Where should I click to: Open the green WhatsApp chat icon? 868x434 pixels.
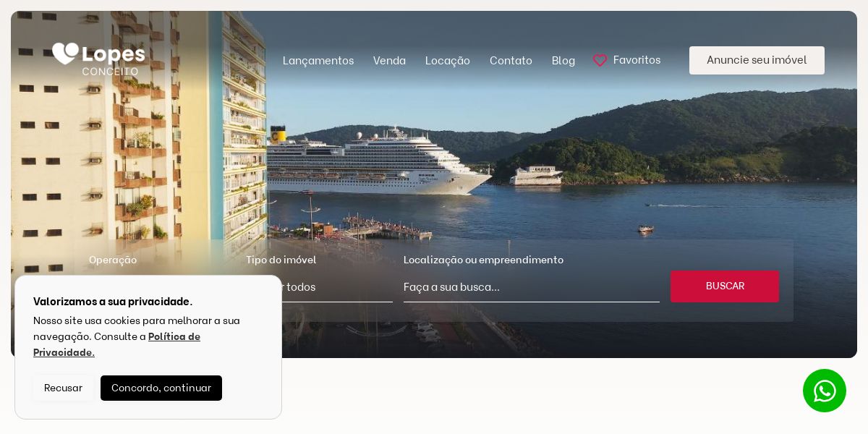[825, 391]
